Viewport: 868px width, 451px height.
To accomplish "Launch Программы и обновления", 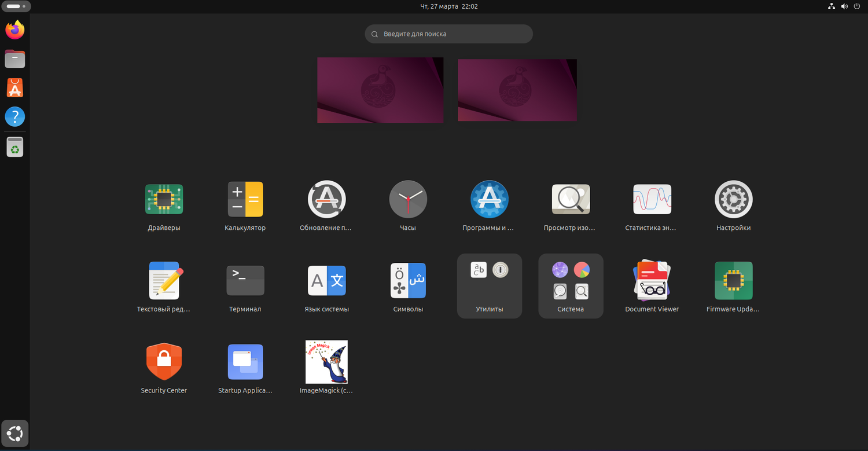I will [489, 200].
